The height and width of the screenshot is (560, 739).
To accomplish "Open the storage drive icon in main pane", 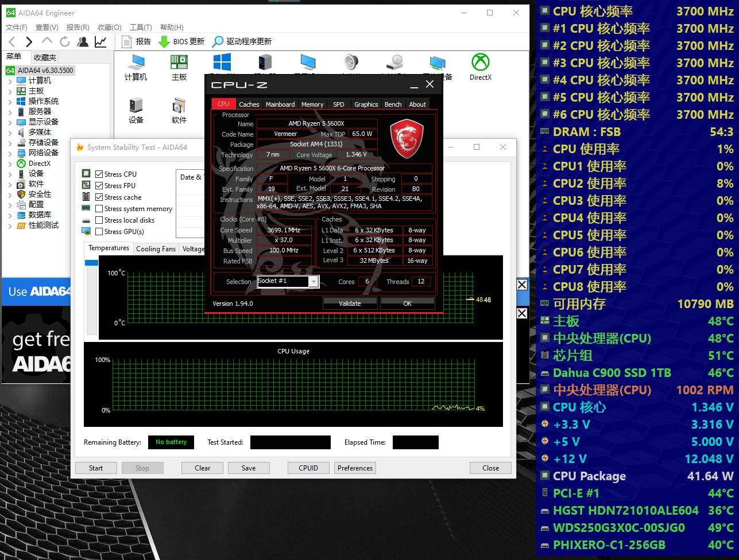I will [x=394, y=63].
